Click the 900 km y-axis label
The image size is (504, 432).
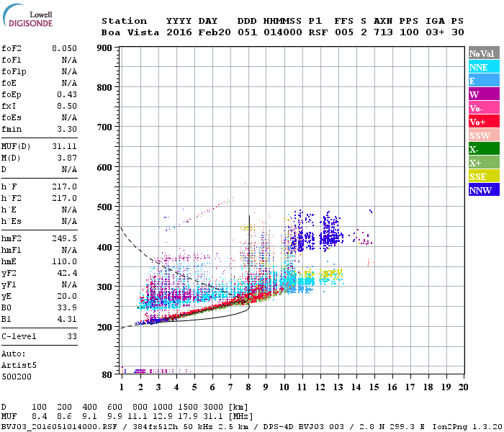pos(104,48)
